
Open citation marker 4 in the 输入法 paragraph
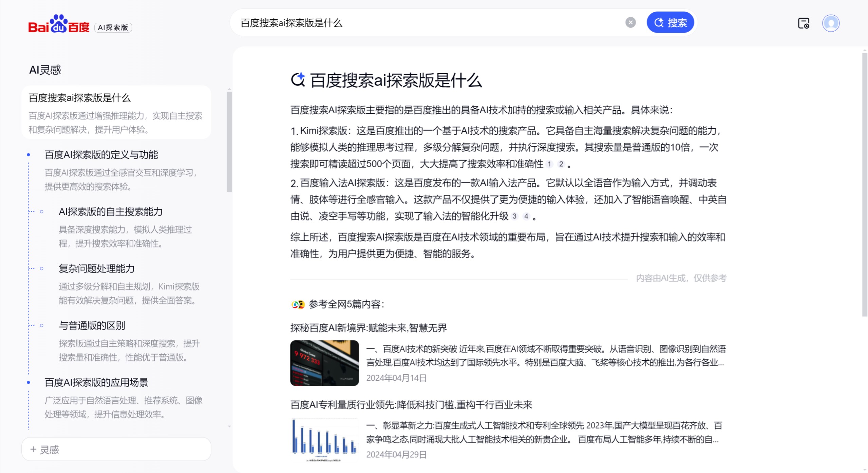click(527, 216)
